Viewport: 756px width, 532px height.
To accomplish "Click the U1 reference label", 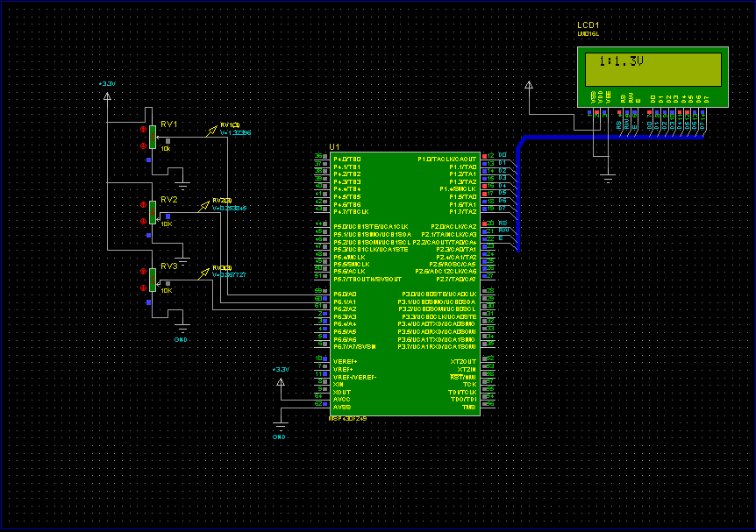I will [x=334, y=147].
